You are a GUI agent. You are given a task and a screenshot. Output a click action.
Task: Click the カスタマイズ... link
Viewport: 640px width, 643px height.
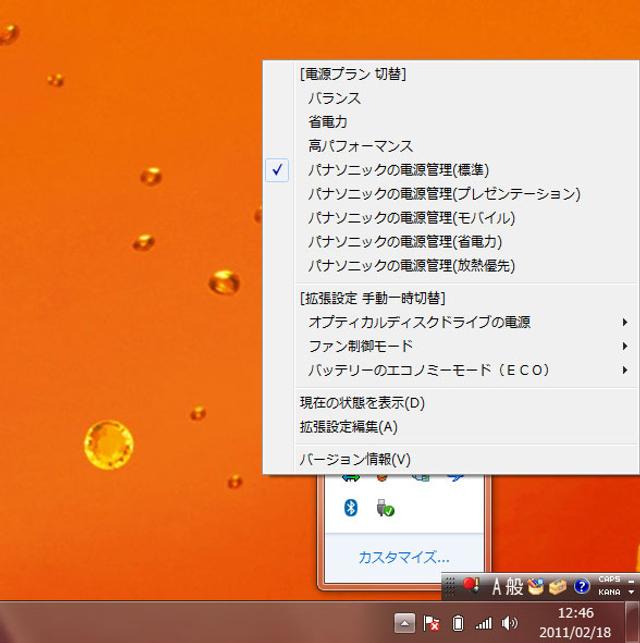click(403, 557)
